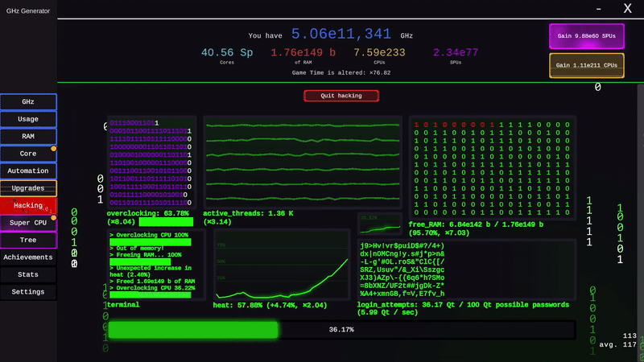
Task: Open the Upgrades tab
Action: (x=28, y=188)
